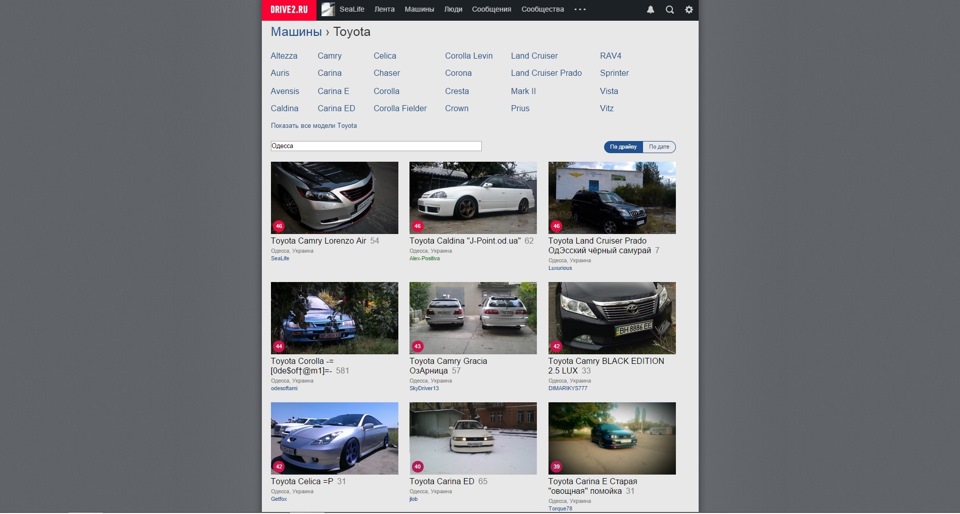This screenshot has width=960, height=514.
Task: Open the white Toyota Caldina photo
Action: click(x=473, y=198)
